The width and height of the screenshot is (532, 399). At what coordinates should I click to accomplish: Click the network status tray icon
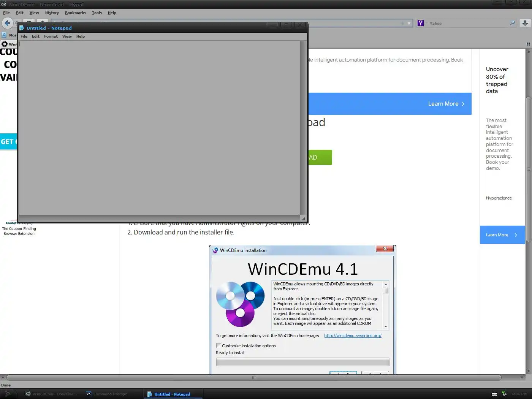[x=504, y=394]
